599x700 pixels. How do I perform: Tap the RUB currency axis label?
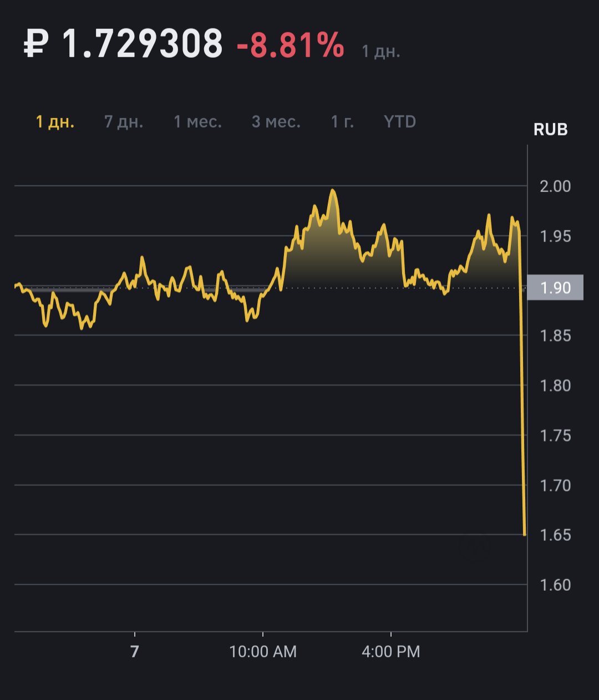[x=550, y=129]
